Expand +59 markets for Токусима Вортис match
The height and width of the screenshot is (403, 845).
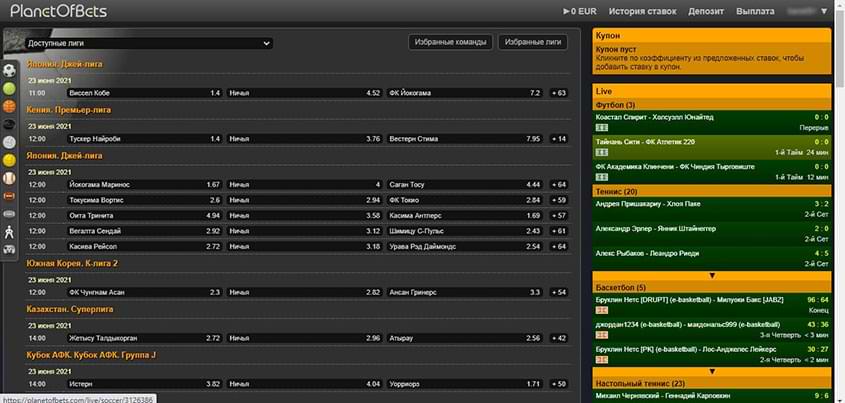(559, 200)
